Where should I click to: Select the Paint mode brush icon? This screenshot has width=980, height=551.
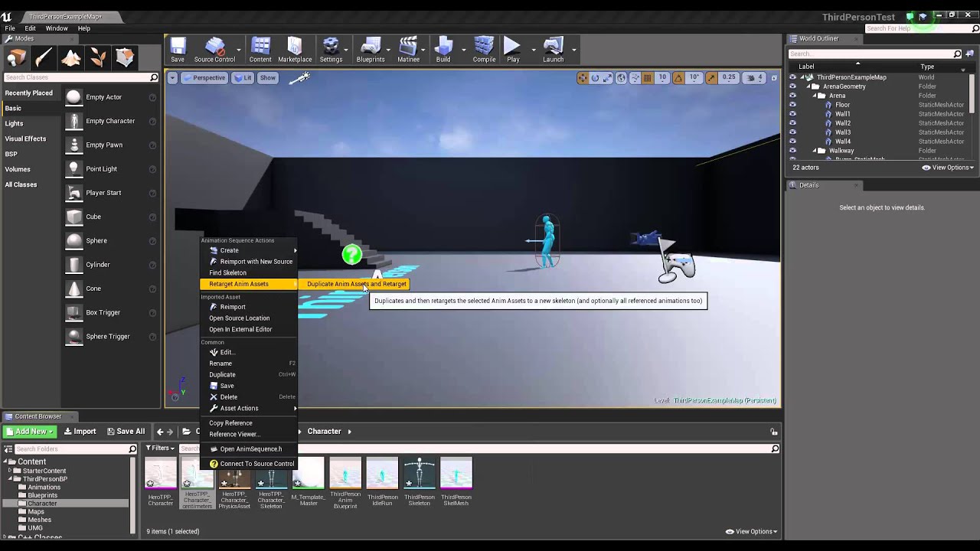coord(44,58)
